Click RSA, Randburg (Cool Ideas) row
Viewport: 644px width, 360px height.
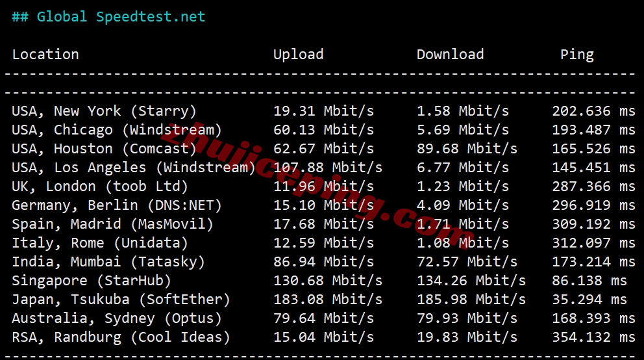pyautogui.click(x=323, y=337)
